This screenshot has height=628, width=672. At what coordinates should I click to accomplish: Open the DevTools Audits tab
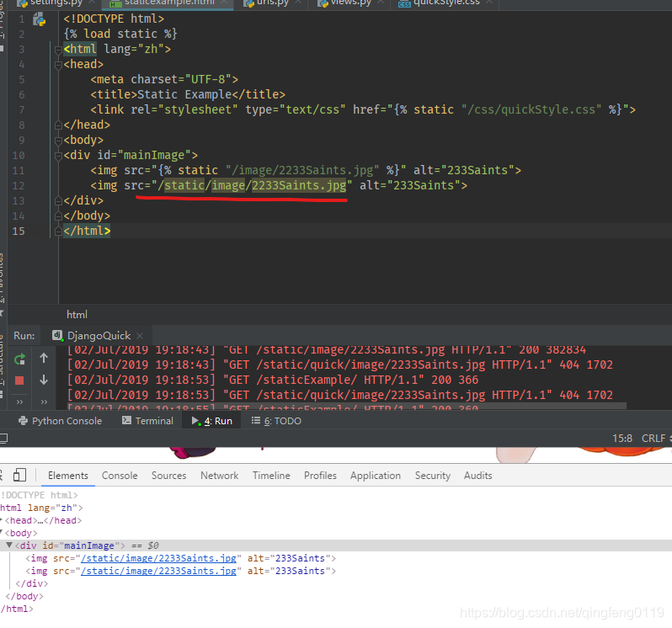[x=477, y=476]
